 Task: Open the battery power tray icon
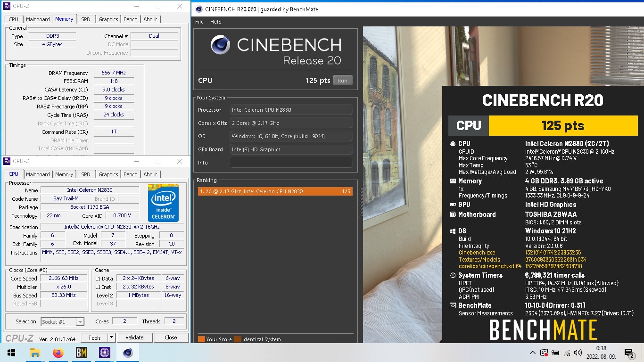[555, 353]
